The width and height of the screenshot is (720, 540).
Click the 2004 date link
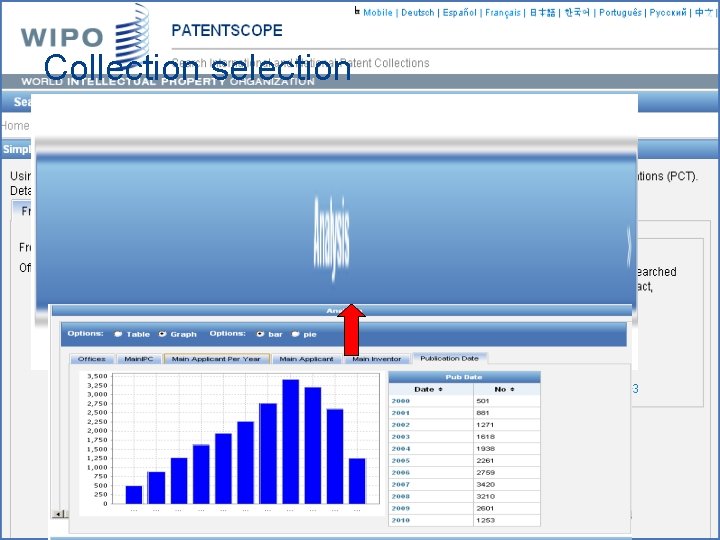tap(400, 449)
